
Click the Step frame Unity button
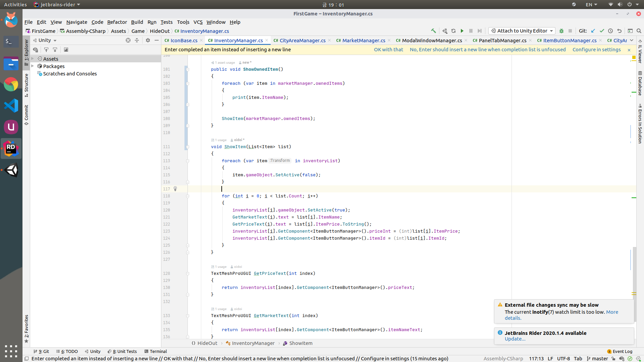click(x=480, y=31)
